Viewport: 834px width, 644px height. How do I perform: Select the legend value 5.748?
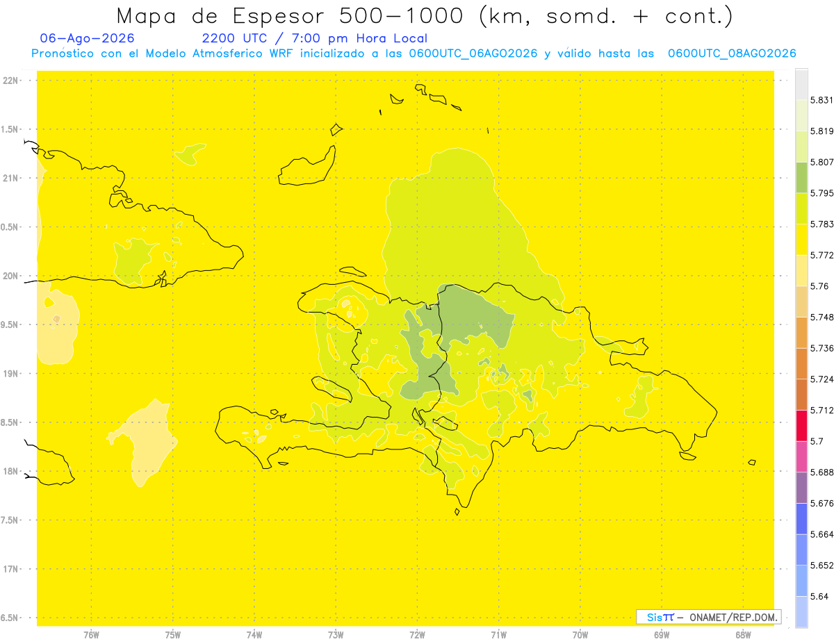[x=821, y=317]
